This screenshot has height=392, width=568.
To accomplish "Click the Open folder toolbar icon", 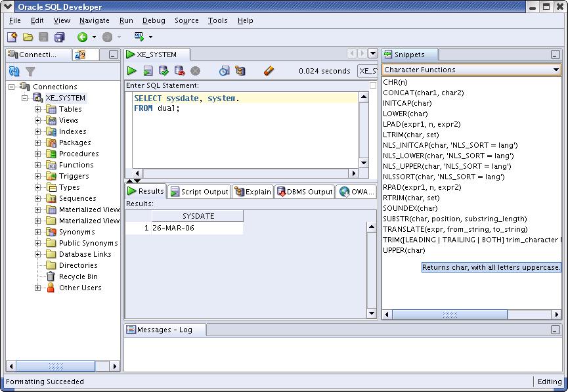I will [x=28, y=37].
